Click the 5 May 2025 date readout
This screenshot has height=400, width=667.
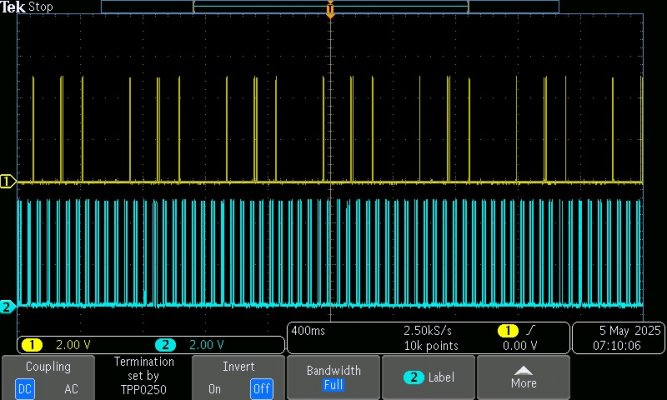click(x=630, y=331)
